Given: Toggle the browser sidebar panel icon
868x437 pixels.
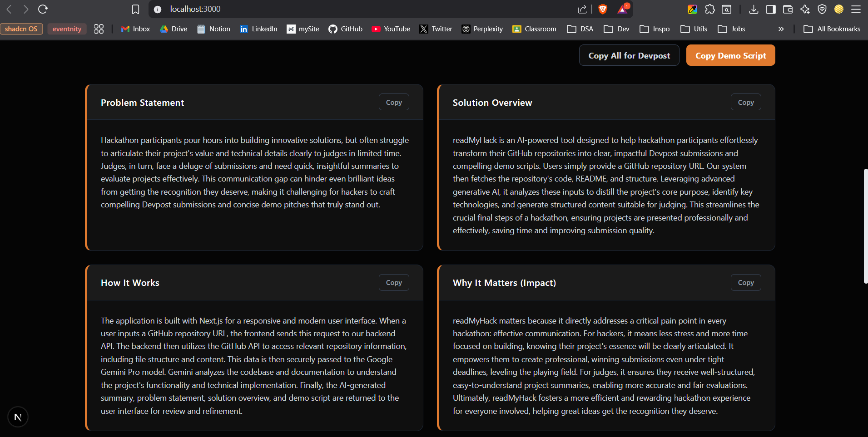Looking at the screenshot, I should (x=771, y=9).
